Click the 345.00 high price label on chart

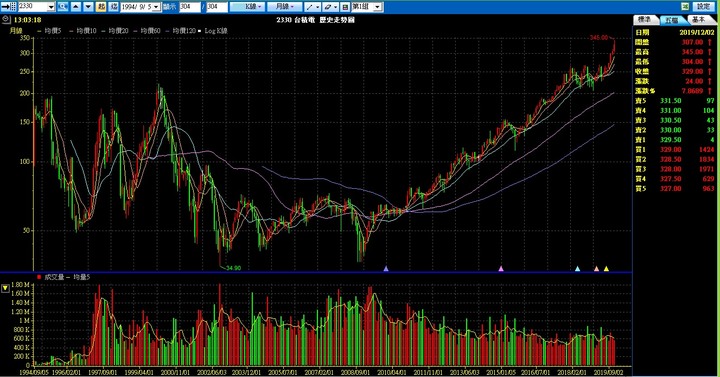tap(599, 38)
